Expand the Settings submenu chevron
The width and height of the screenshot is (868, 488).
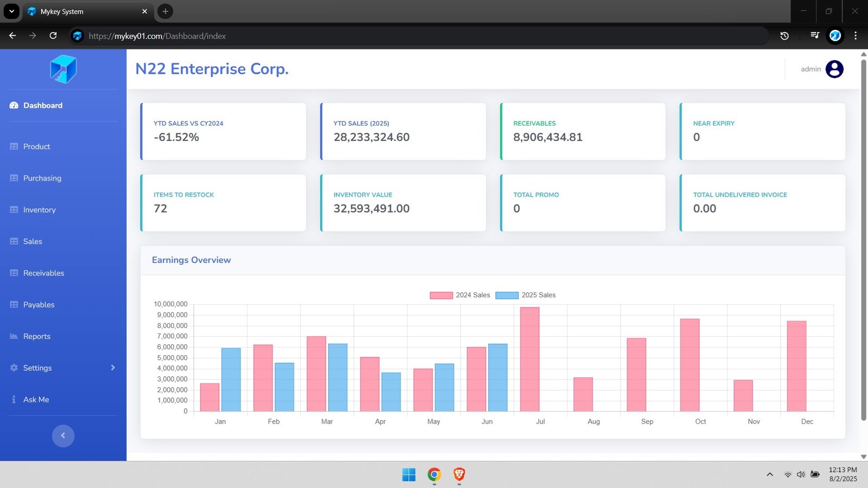[x=113, y=368]
